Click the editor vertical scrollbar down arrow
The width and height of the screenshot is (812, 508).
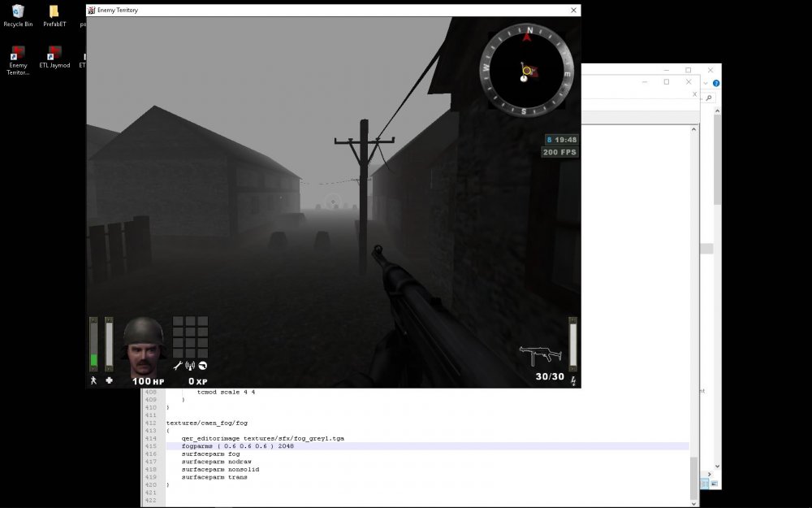tap(694, 504)
